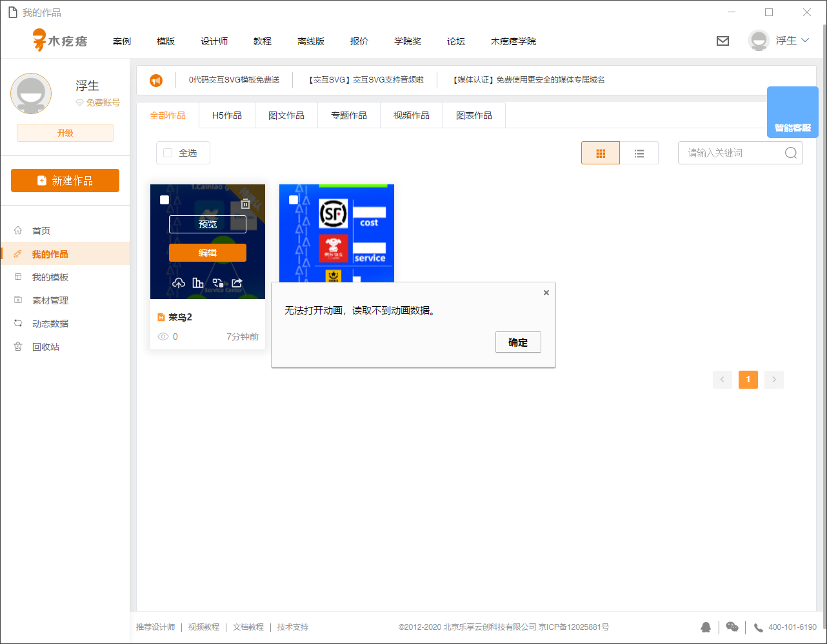Click the search magnifier icon
The width and height of the screenshot is (827, 644).
(791, 153)
